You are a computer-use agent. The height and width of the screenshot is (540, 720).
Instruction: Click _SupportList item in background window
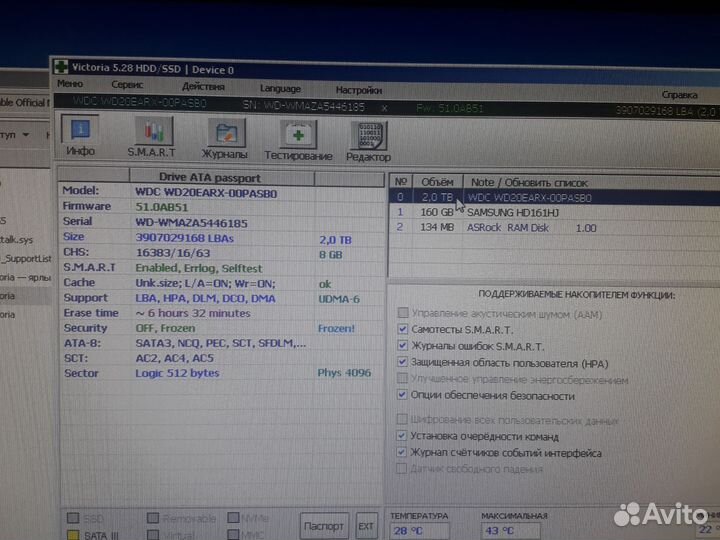pos(26,259)
